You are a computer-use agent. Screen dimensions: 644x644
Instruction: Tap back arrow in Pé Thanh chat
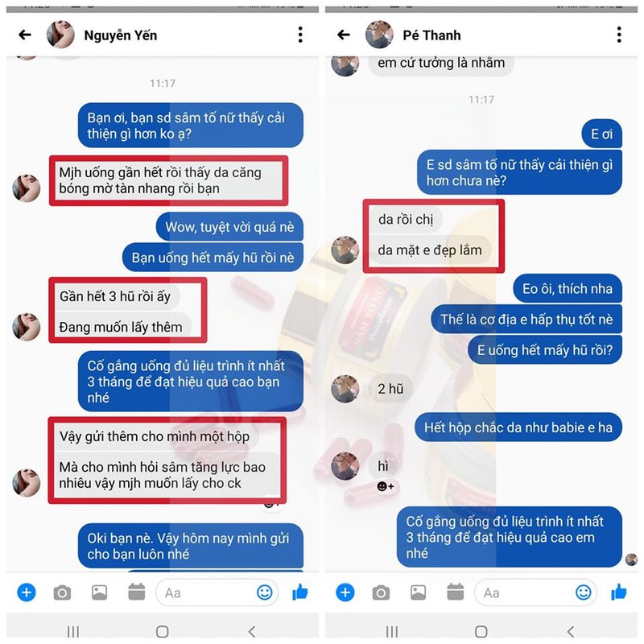[x=344, y=35]
